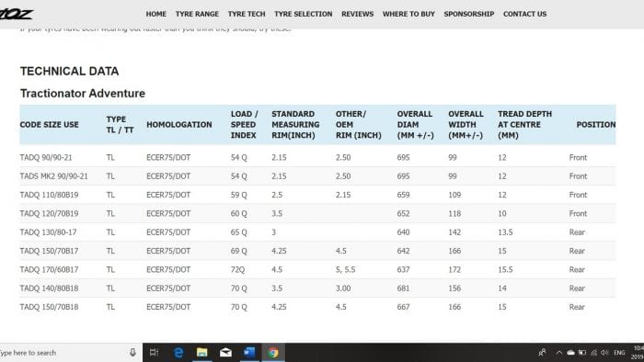Select the TADQ 120/70B19 code cell

pos(49,213)
